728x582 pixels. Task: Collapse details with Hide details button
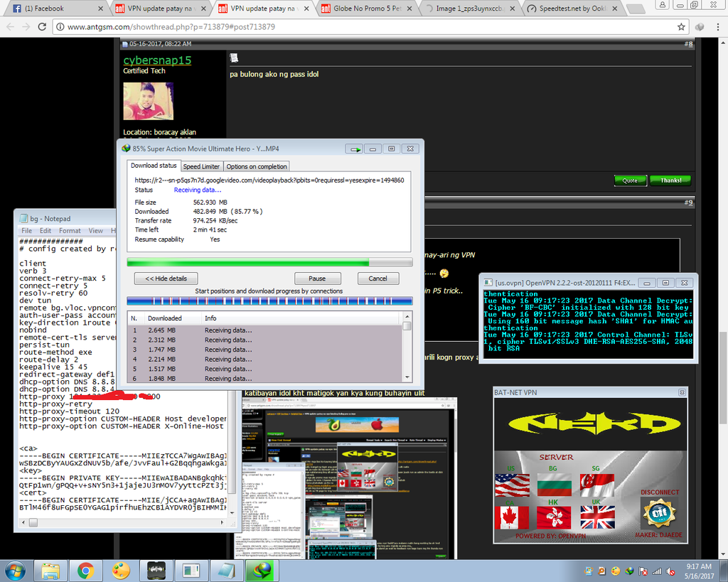[x=161, y=279]
